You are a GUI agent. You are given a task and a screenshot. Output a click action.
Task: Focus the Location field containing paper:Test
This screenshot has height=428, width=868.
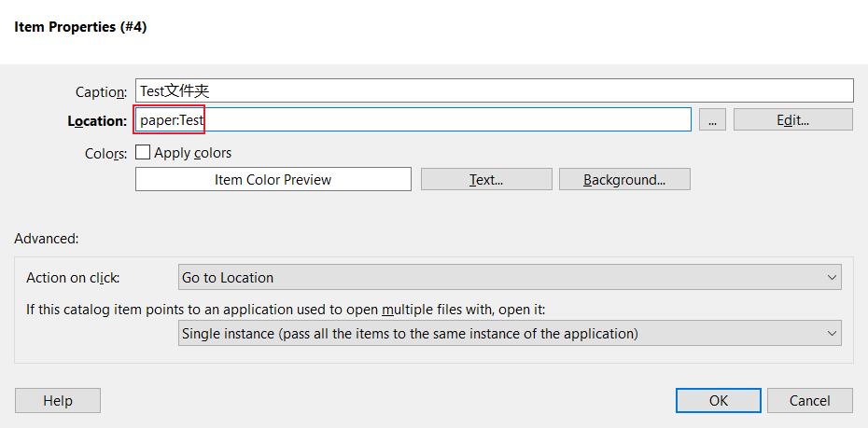413,119
